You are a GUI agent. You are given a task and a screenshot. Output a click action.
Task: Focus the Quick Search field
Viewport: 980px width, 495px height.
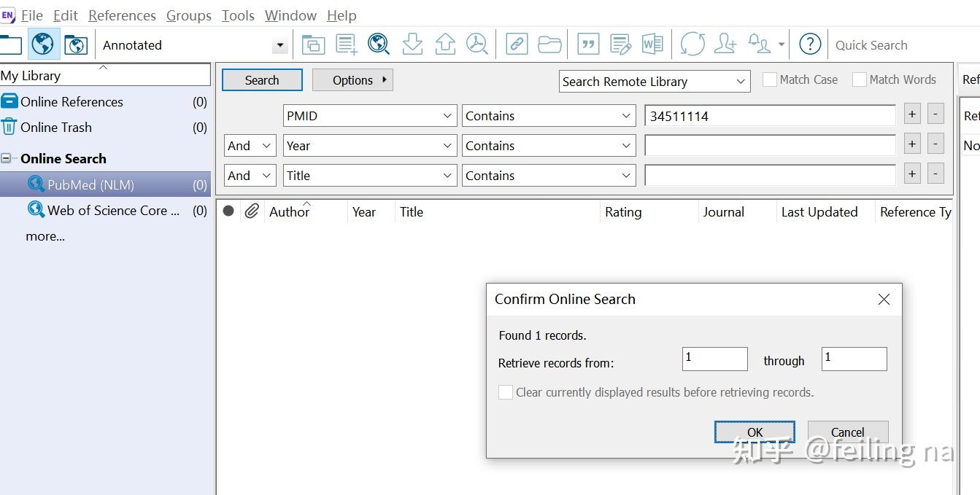click(905, 45)
